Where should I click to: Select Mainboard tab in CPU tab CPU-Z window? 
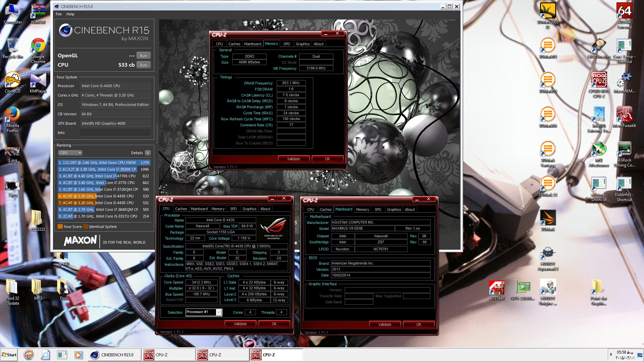(x=199, y=209)
